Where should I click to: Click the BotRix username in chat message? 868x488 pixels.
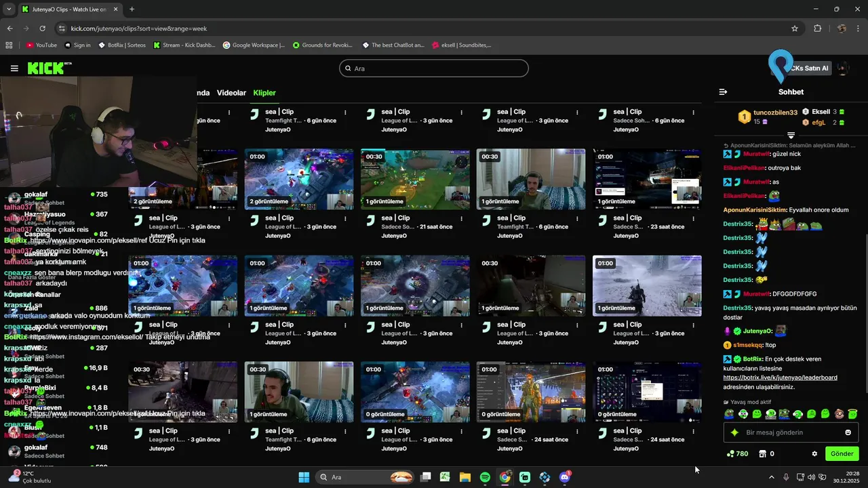coord(753,359)
